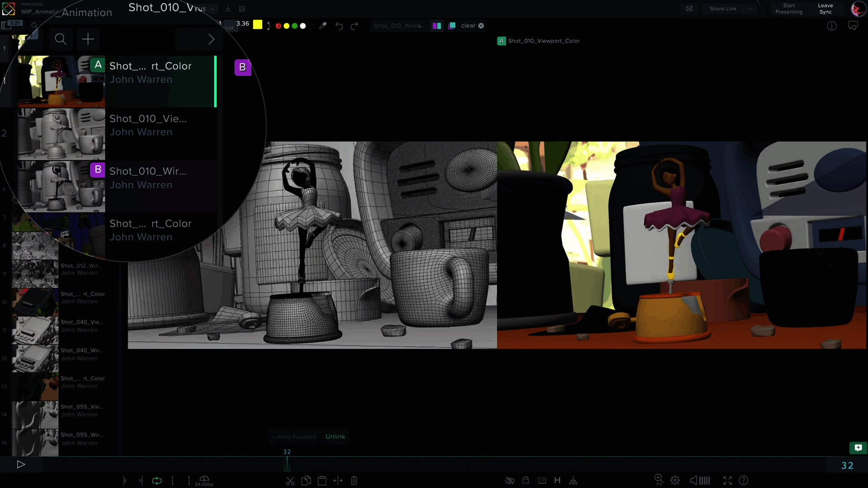Click Unlink next to Linked Playback
Screen dimensions: 868x488
point(335,436)
